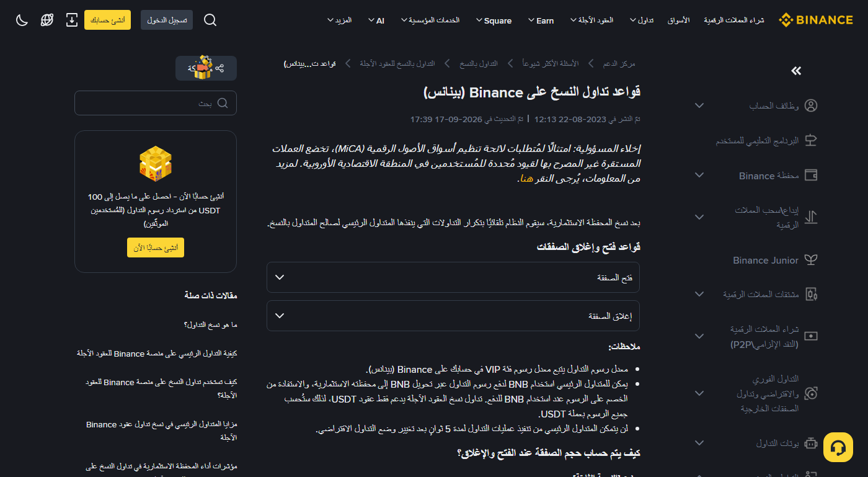Select محفظة Binance wallet icon
Image resolution: width=868 pixels, height=477 pixels.
click(x=811, y=176)
